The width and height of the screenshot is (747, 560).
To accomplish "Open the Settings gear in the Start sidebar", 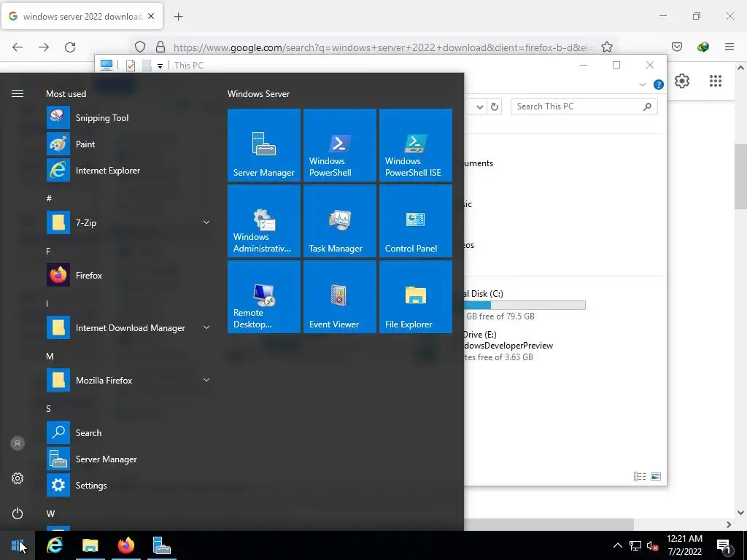I will point(18,478).
